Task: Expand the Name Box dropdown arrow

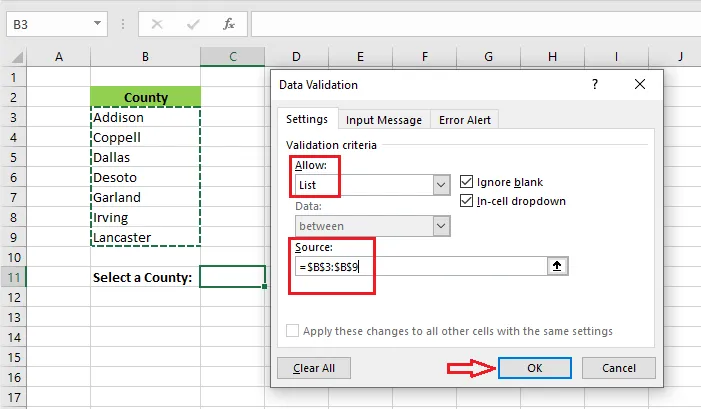Action: coord(97,23)
